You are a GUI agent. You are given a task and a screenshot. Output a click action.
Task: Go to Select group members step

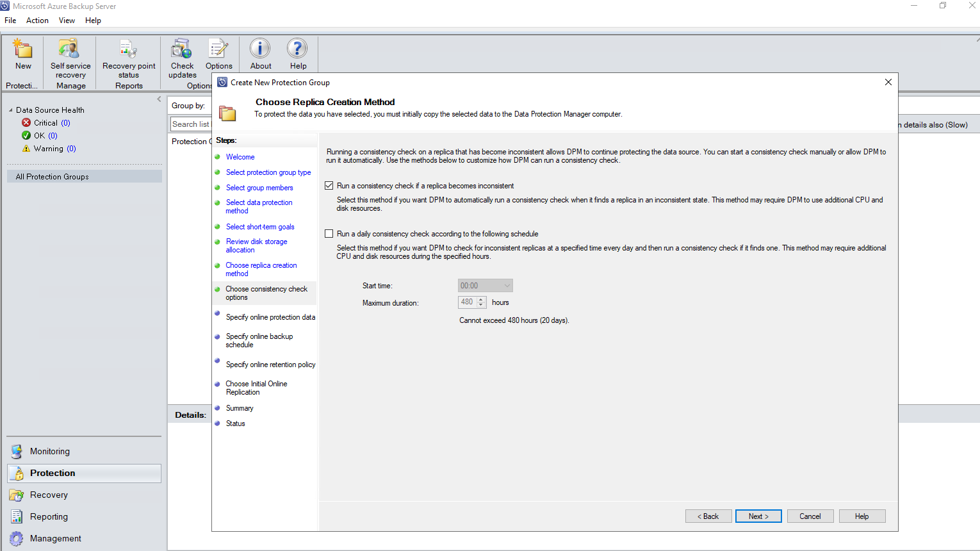(259, 188)
